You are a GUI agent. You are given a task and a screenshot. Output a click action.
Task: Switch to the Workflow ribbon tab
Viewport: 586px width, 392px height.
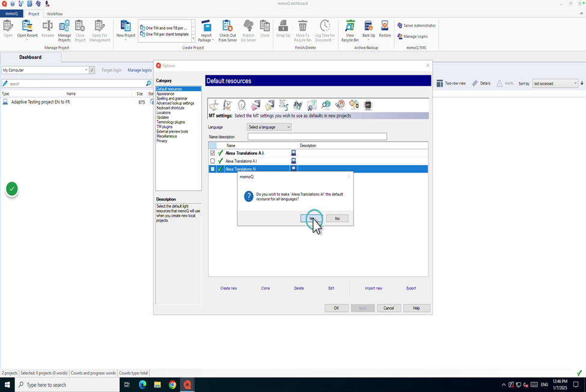[x=55, y=14]
